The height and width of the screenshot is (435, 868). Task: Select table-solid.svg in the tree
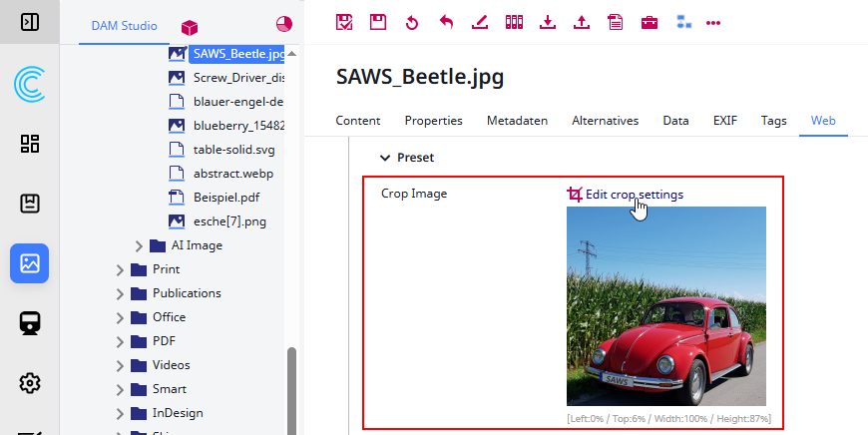[233, 150]
